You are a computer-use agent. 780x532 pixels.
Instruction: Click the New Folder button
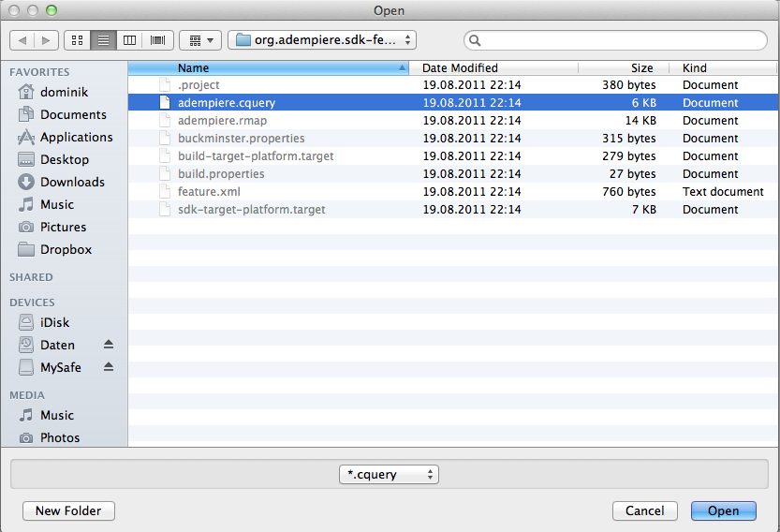[68, 511]
